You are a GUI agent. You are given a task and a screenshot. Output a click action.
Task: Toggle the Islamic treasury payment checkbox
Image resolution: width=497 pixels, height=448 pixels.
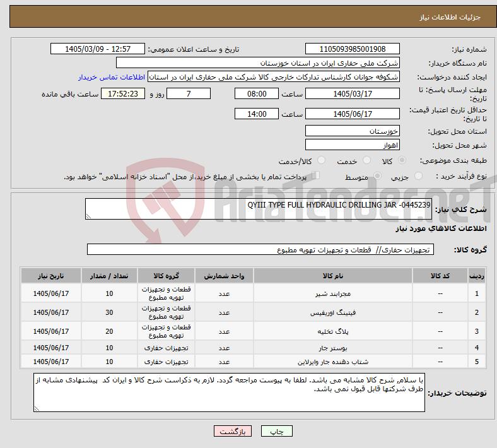pos(316,175)
